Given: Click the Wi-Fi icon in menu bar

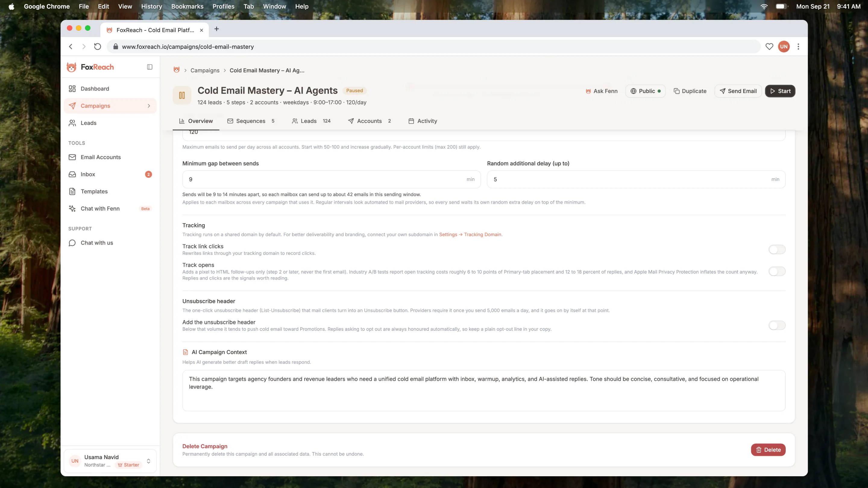Looking at the screenshot, I should pyautogui.click(x=764, y=6).
